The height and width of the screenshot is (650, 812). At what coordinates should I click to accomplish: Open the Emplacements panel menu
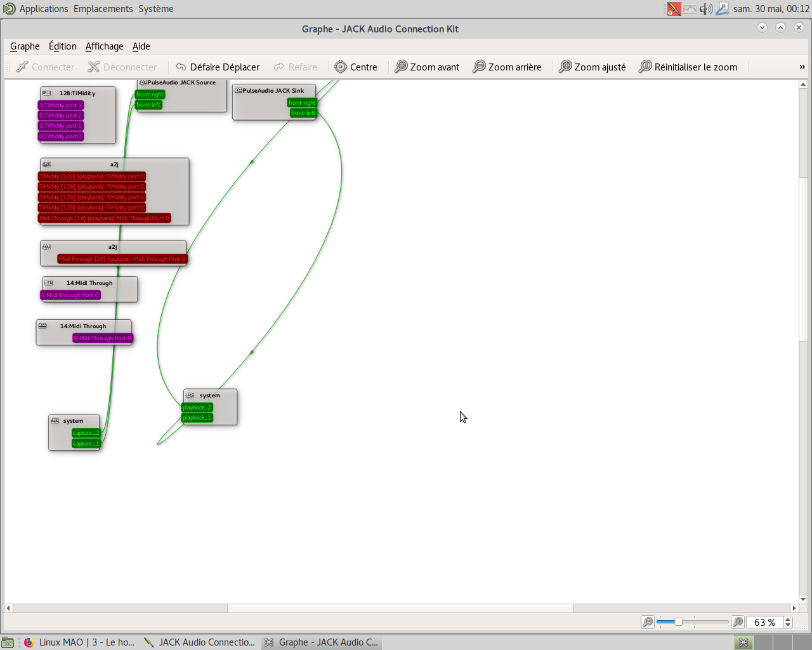pos(103,9)
